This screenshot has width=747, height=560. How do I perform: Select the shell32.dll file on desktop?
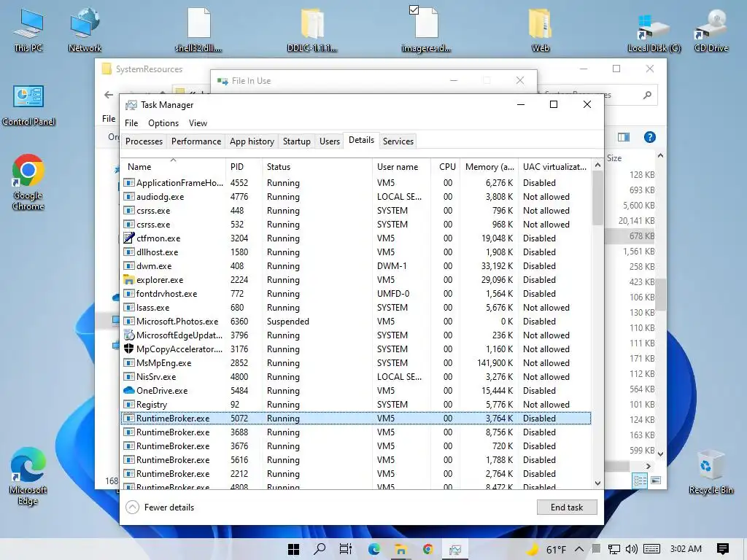198,29
